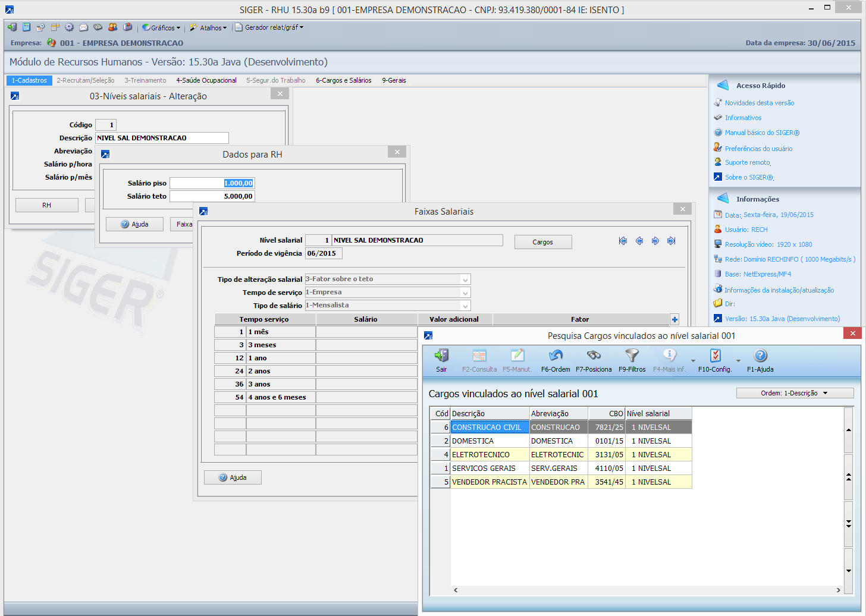The height and width of the screenshot is (616, 866).
Task: Go to the last record arrow
Action: (x=671, y=241)
